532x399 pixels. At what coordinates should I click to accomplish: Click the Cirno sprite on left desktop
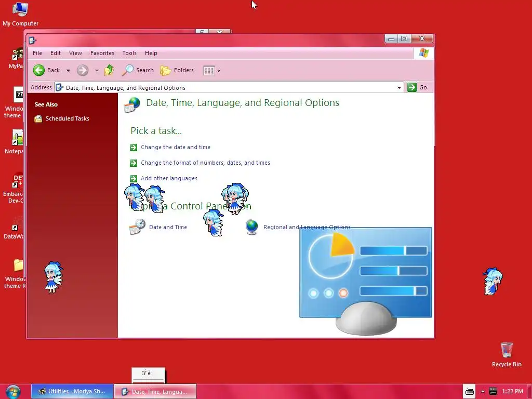click(x=54, y=277)
